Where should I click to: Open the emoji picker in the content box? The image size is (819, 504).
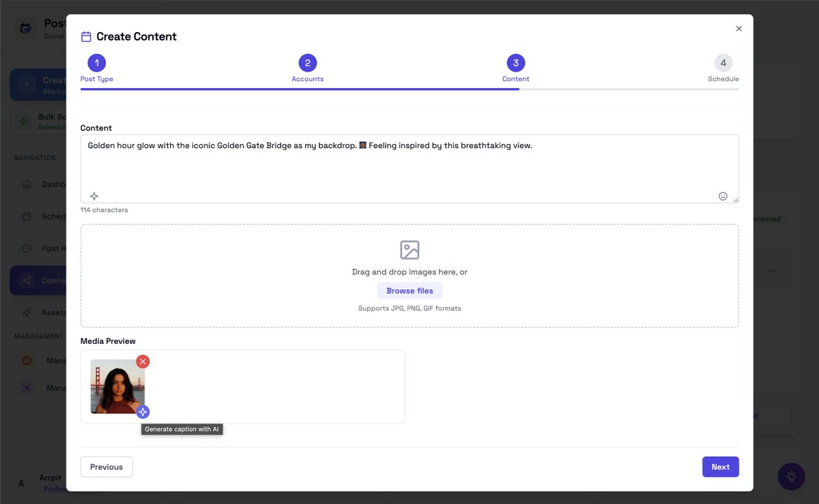(x=723, y=196)
